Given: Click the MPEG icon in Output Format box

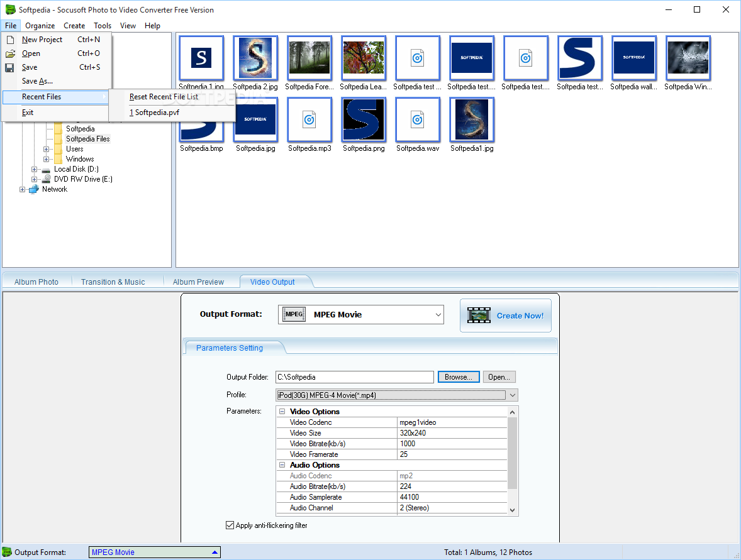Looking at the screenshot, I should coord(294,314).
